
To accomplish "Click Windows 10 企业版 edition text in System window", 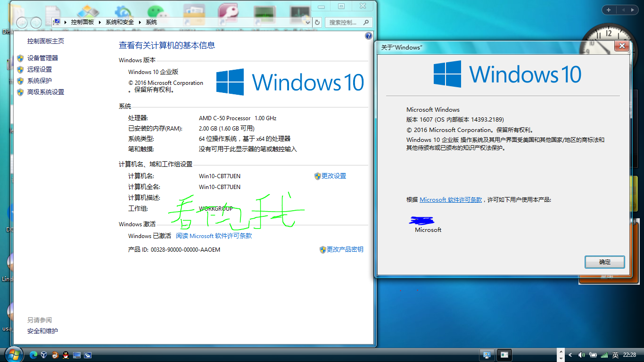I will tap(153, 72).
